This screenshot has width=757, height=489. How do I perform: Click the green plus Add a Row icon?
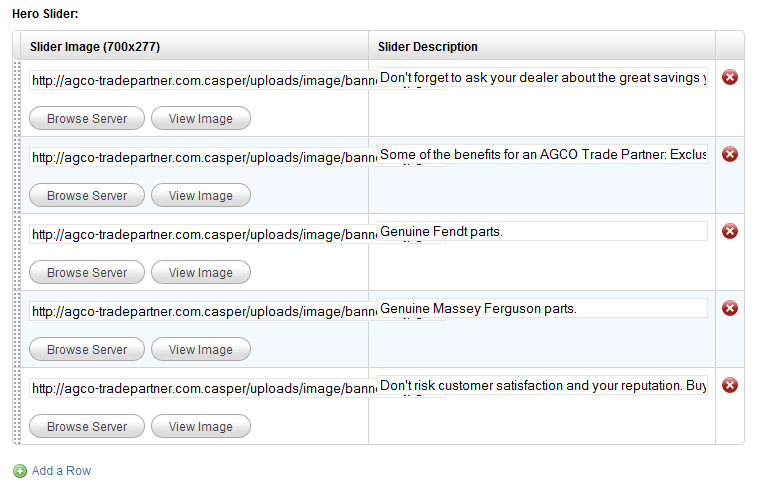[20, 471]
